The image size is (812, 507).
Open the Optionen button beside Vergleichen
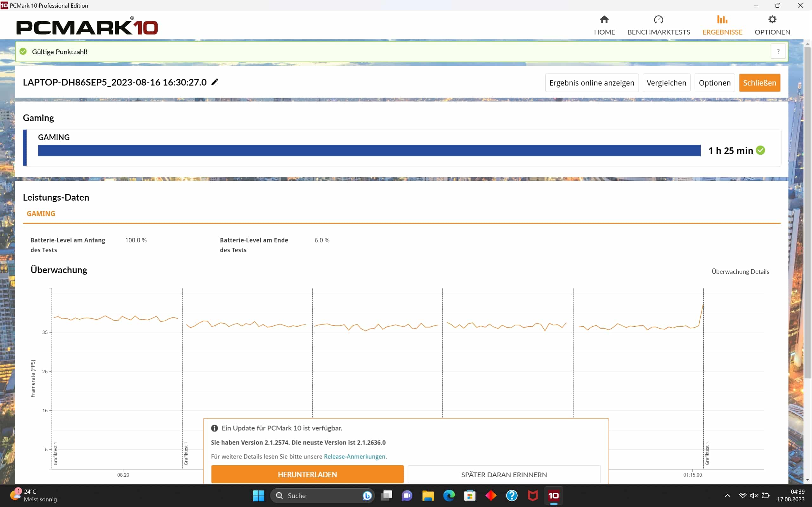point(714,83)
